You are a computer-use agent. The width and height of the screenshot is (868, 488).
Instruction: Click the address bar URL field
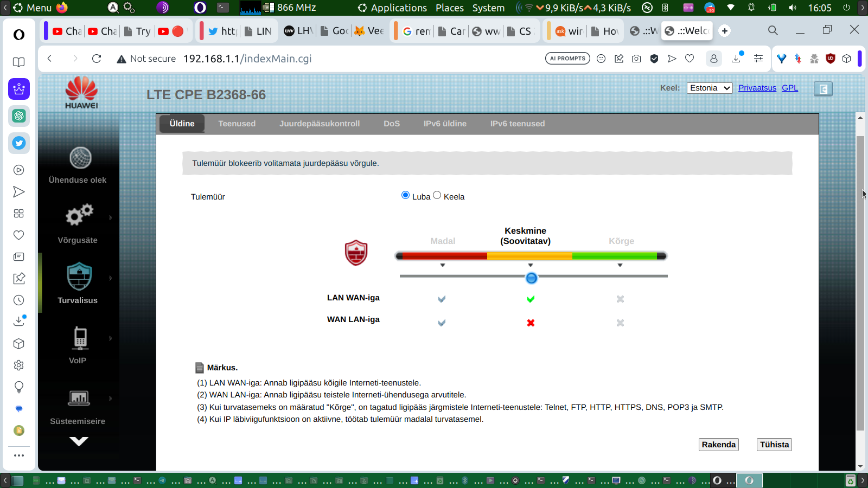click(358, 59)
